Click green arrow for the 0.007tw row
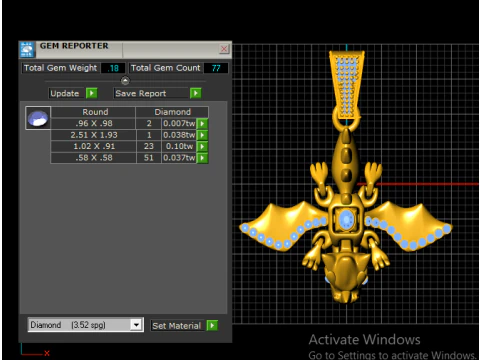Screen dimensions: 480x360 (202, 124)
